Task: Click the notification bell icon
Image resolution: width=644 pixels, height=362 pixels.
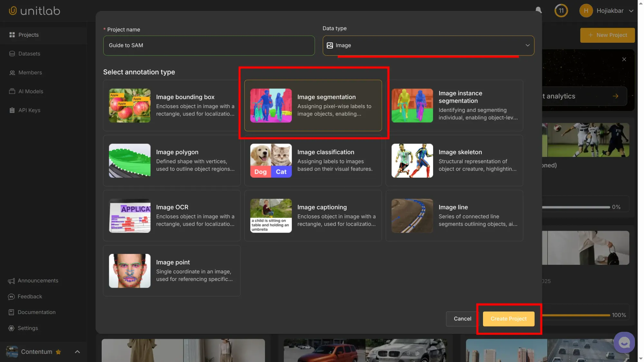Action: (x=538, y=10)
